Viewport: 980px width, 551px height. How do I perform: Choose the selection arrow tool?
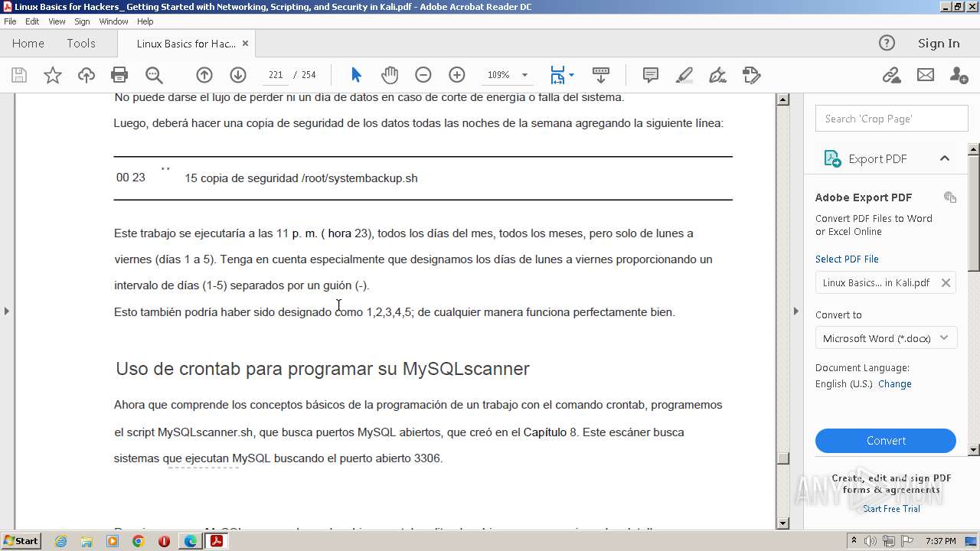coord(356,75)
